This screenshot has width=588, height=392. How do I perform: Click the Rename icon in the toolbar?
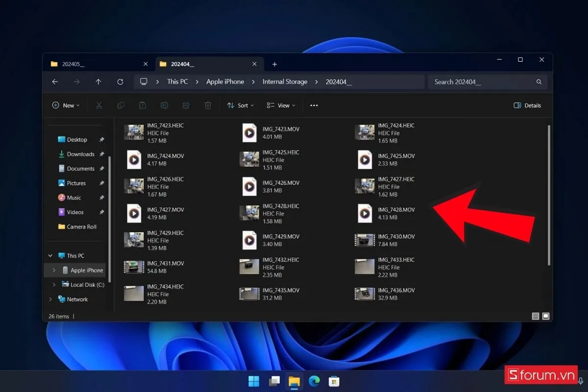[x=164, y=105]
